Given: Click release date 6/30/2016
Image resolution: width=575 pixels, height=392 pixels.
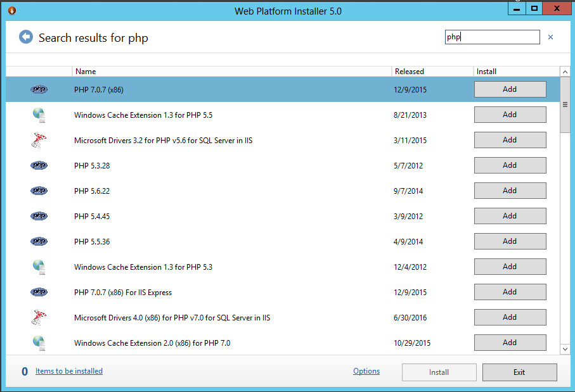Looking at the screenshot, I should pos(410,318).
